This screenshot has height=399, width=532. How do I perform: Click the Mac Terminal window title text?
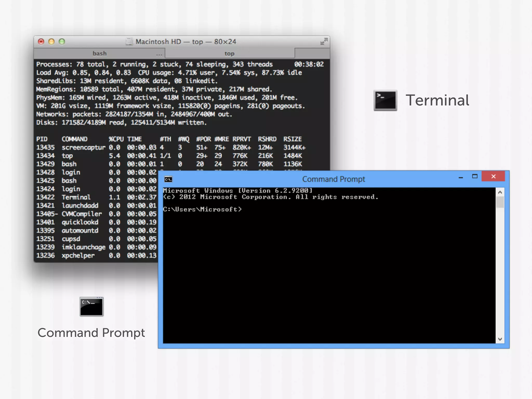click(x=186, y=42)
